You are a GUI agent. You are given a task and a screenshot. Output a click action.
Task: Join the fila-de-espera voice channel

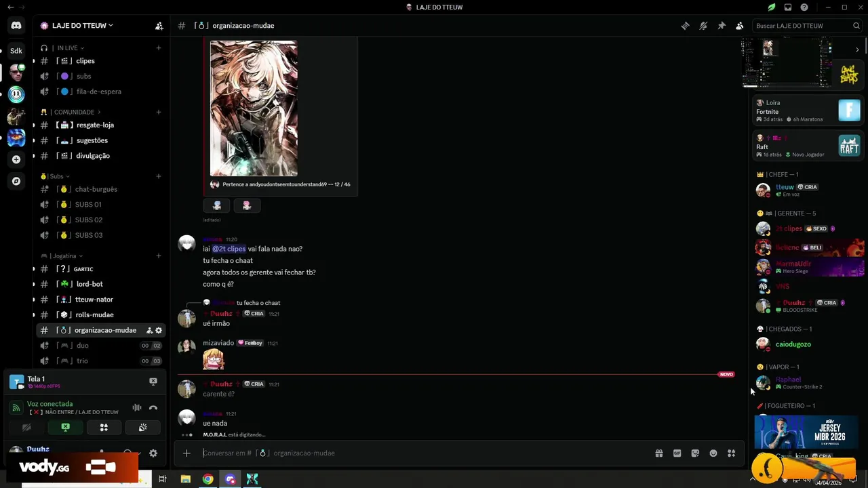point(100,91)
